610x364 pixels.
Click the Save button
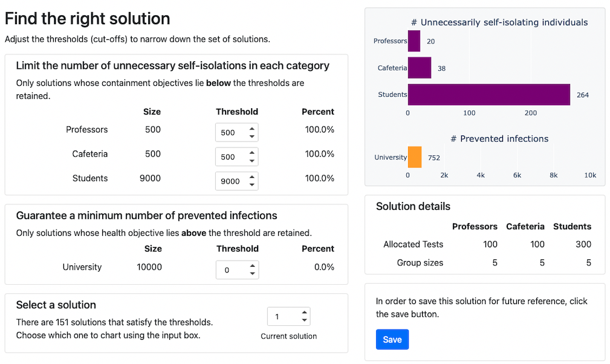(392, 339)
